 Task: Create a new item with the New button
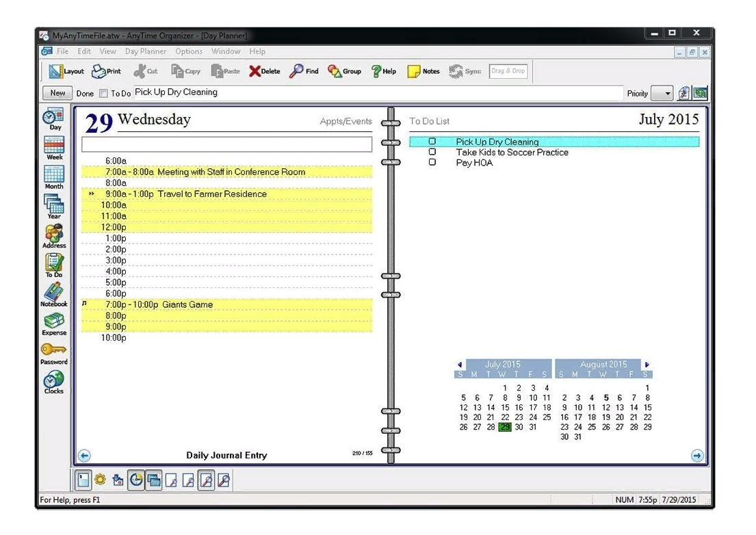pos(57,92)
